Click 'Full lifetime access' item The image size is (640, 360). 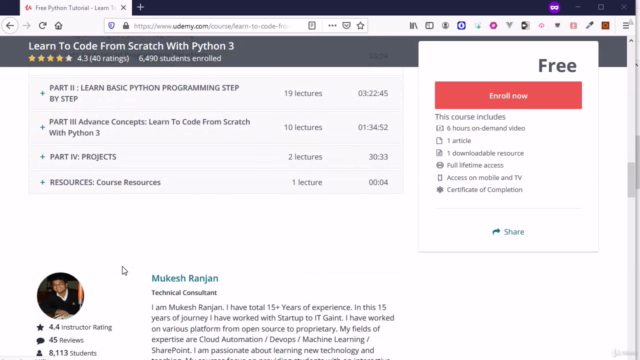[x=475, y=165]
